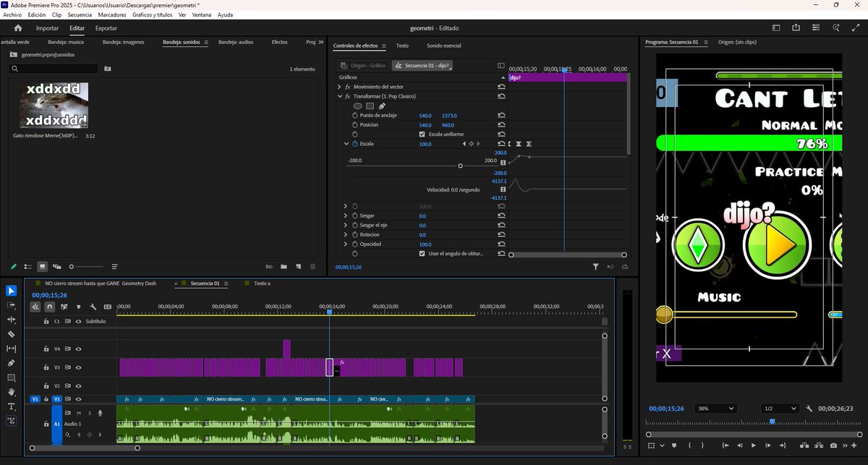Collapse the Transformar (1. Pop Clasico) effect
The height and width of the screenshot is (465, 868).
[339, 96]
